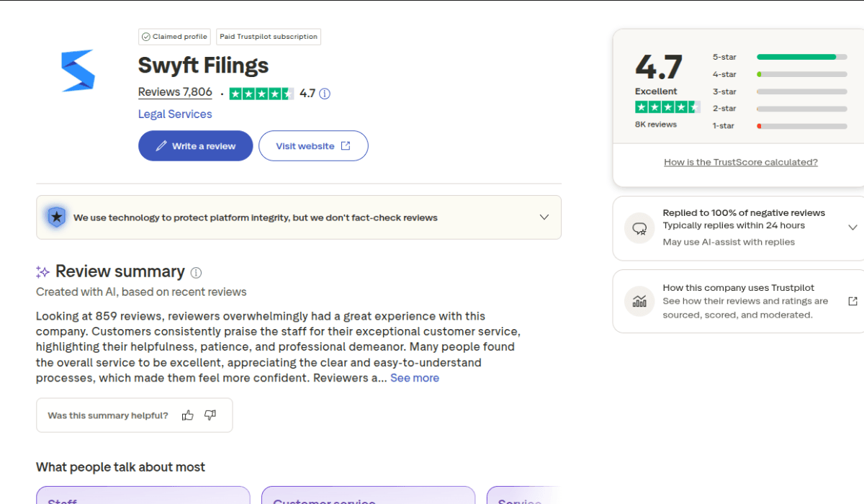Click the Typically replies within 24 hours text

coord(734,225)
